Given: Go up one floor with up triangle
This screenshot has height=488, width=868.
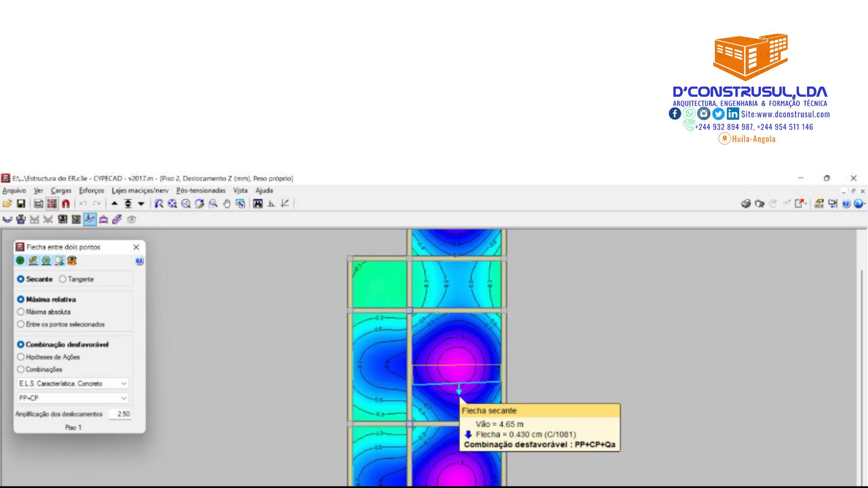Looking at the screenshot, I should (x=114, y=204).
